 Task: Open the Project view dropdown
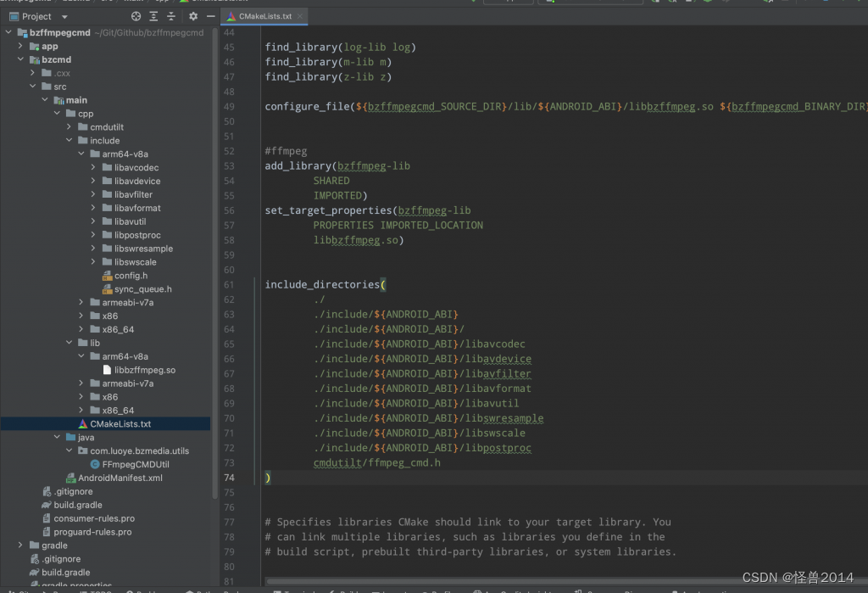(64, 17)
